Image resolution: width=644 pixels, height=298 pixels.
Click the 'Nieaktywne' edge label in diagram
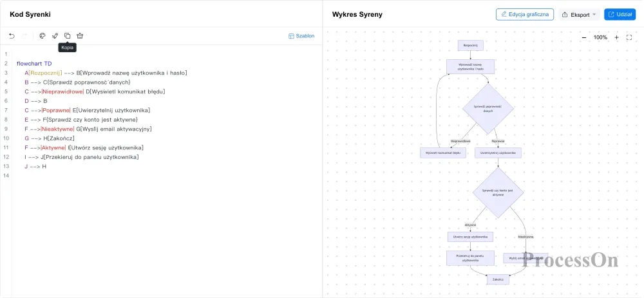526,237
